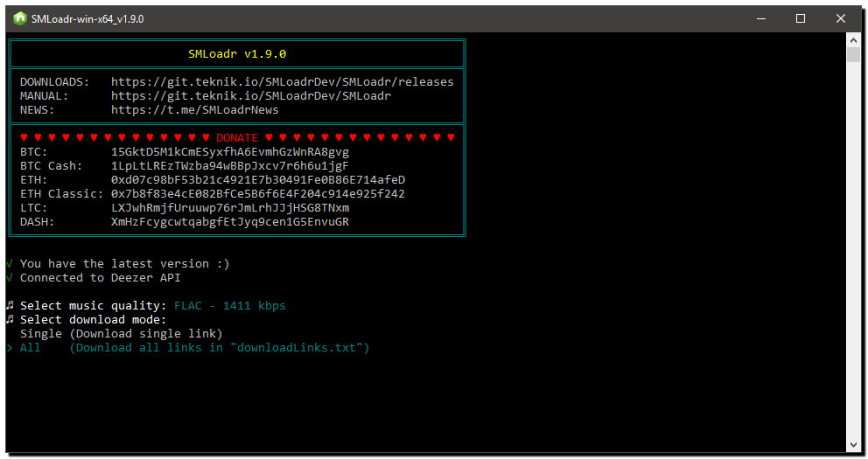The width and height of the screenshot is (868, 459).
Task: Click the green checkmark beside latest version
Action: pos(10,264)
